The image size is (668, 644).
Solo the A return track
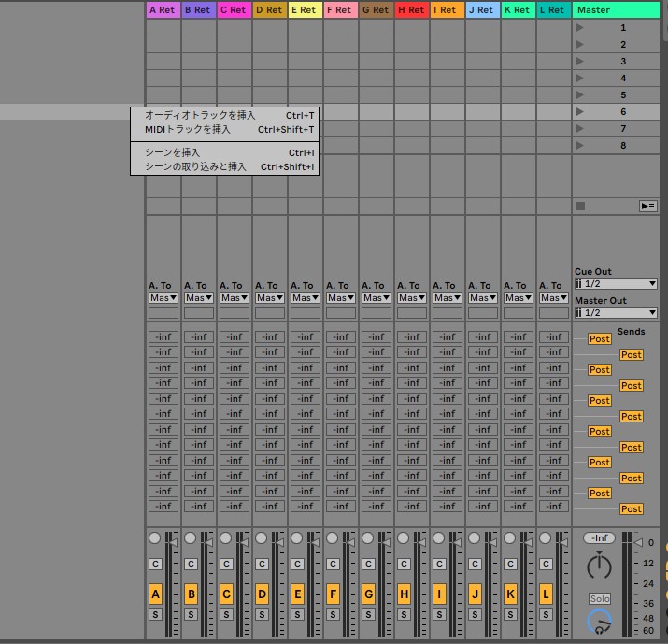point(155,615)
